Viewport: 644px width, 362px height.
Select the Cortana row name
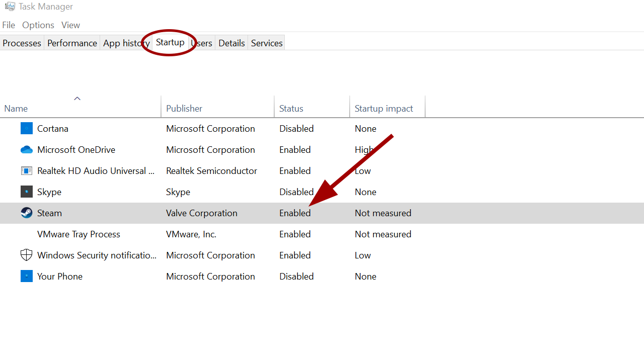(x=53, y=129)
